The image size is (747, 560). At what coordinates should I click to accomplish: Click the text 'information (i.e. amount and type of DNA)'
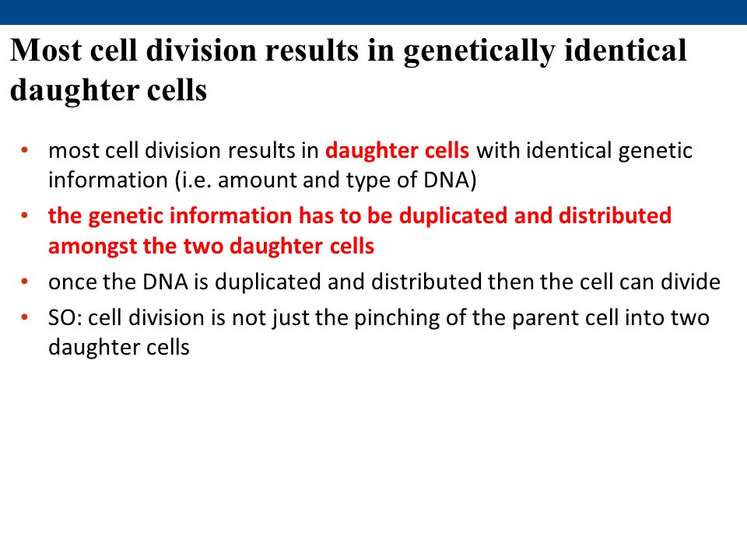click(x=262, y=180)
